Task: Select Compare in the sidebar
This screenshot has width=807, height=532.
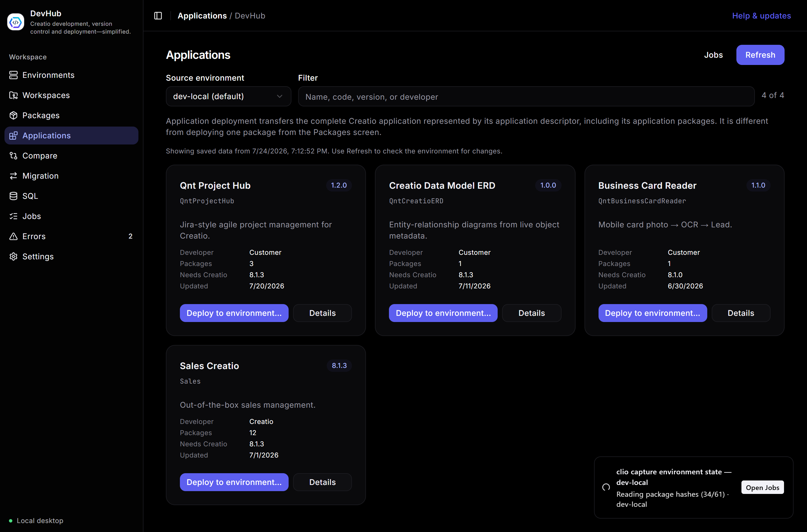Action: 71,156
